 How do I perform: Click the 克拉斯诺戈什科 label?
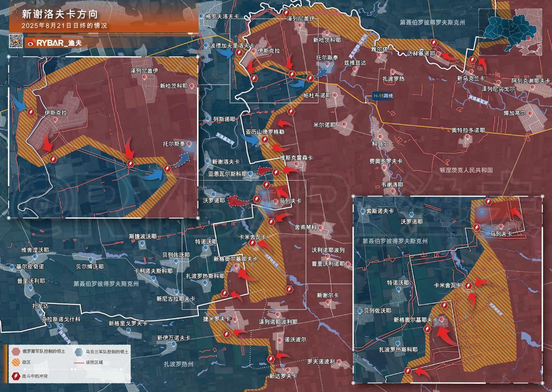pos(61,319)
